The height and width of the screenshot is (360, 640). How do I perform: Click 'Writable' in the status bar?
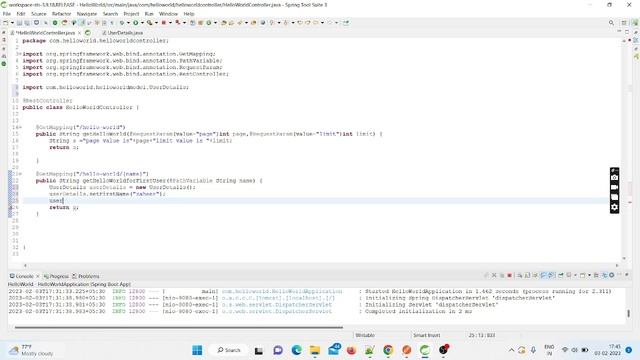pos(365,335)
